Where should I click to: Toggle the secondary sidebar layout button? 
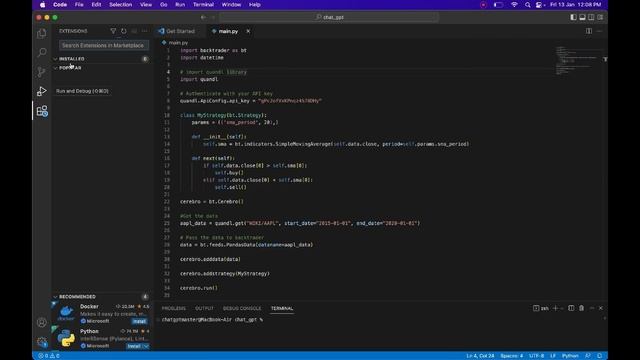591,17
